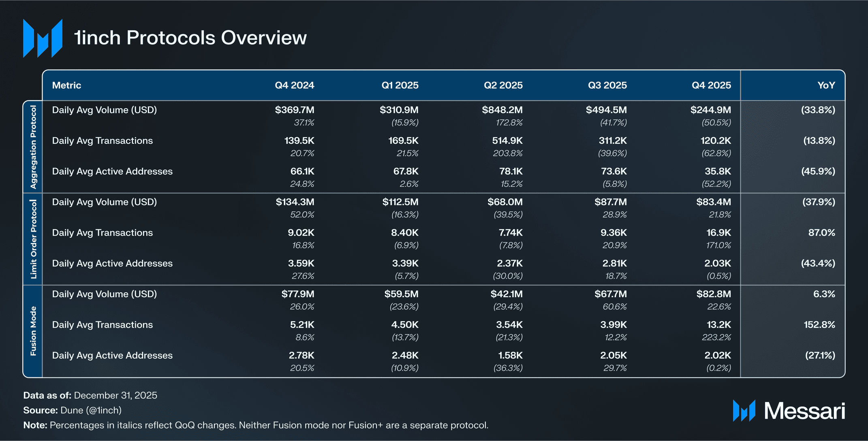The height and width of the screenshot is (441, 868).
Task: Click the $848.2M Q2 2025 volume value
Action: click(502, 110)
